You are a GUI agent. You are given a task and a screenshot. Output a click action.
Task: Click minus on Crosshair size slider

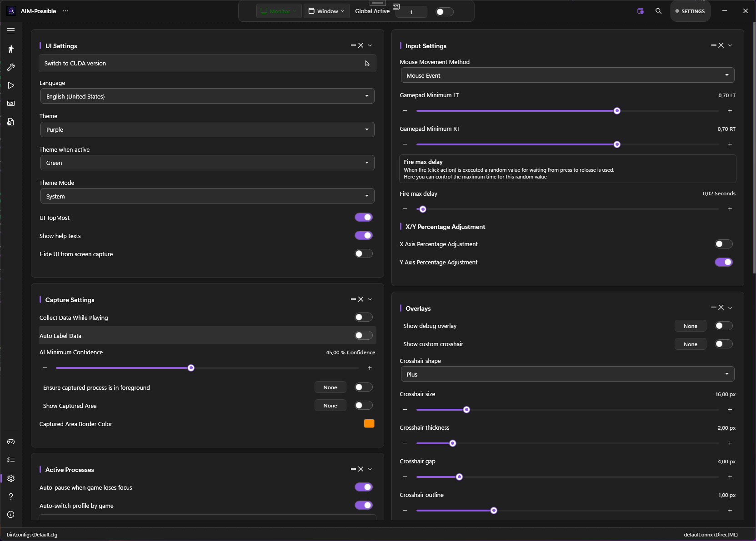tap(405, 410)
